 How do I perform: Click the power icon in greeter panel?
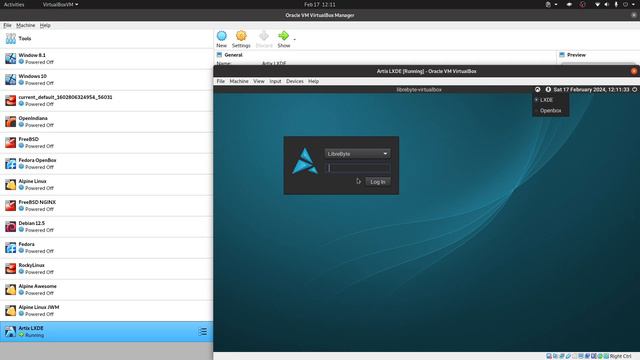[635, 89]
